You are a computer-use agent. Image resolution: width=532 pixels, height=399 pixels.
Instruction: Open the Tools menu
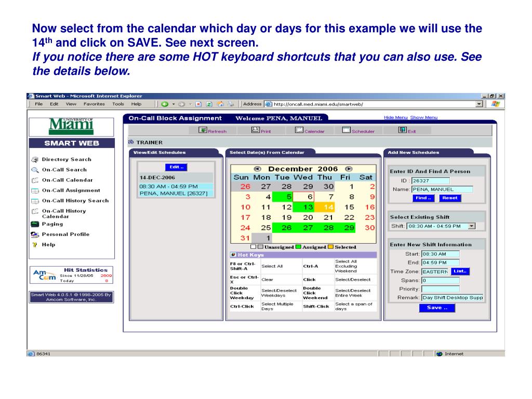click(x=118, y=104)
